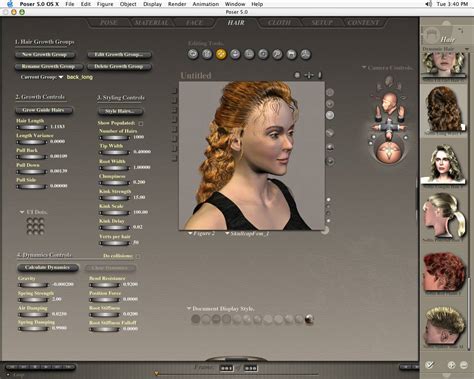Click the magnifier editing tool icon
Screen dimensions: 474x379
[x=277, y=54]
